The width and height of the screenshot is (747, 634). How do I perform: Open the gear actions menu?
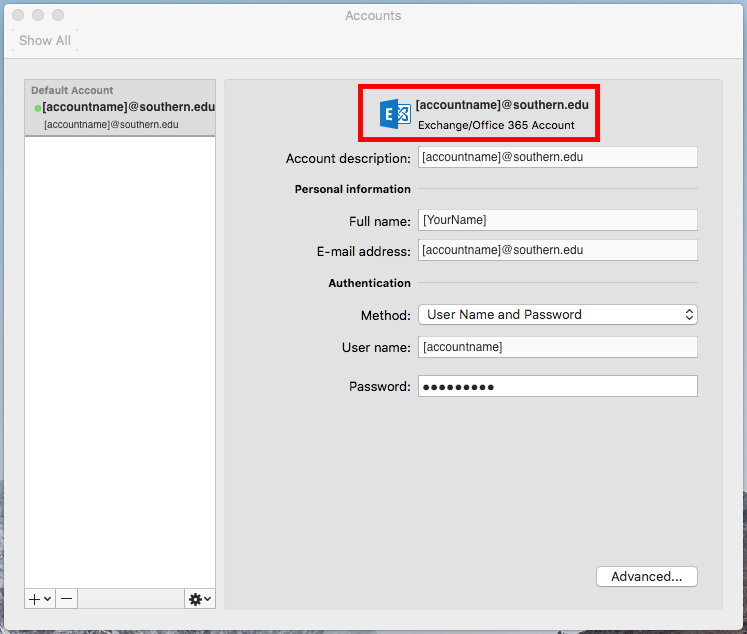point(199,598)
